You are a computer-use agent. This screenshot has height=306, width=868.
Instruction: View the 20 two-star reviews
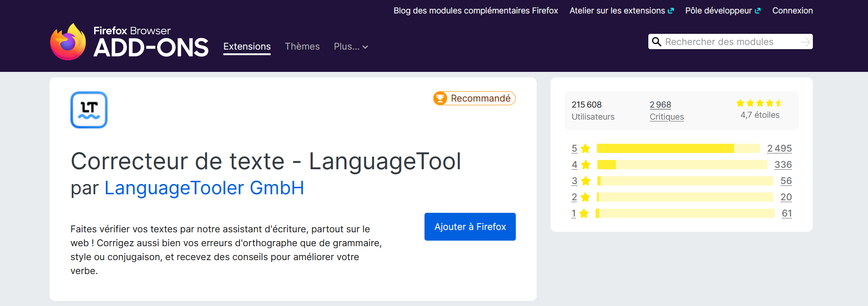click(x=786, y=197)
